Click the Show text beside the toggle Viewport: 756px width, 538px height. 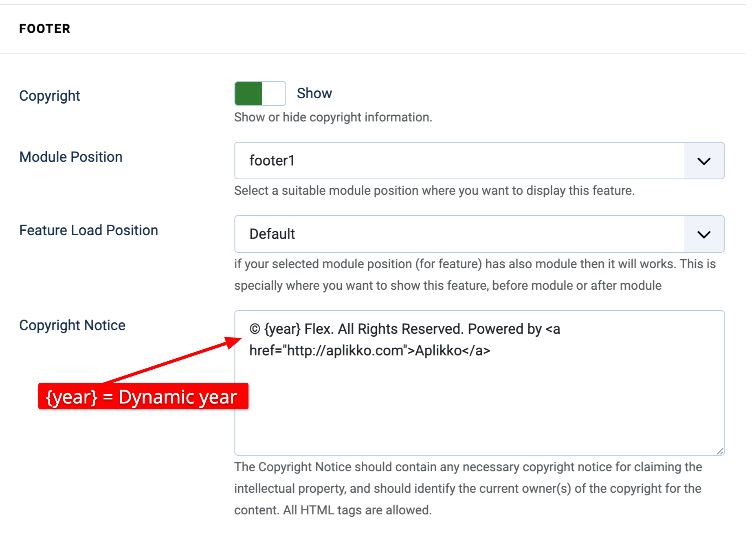coord(314,93)
